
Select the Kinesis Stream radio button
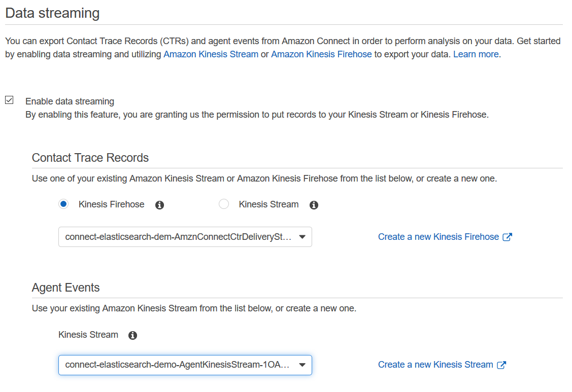tap(224, 204)
